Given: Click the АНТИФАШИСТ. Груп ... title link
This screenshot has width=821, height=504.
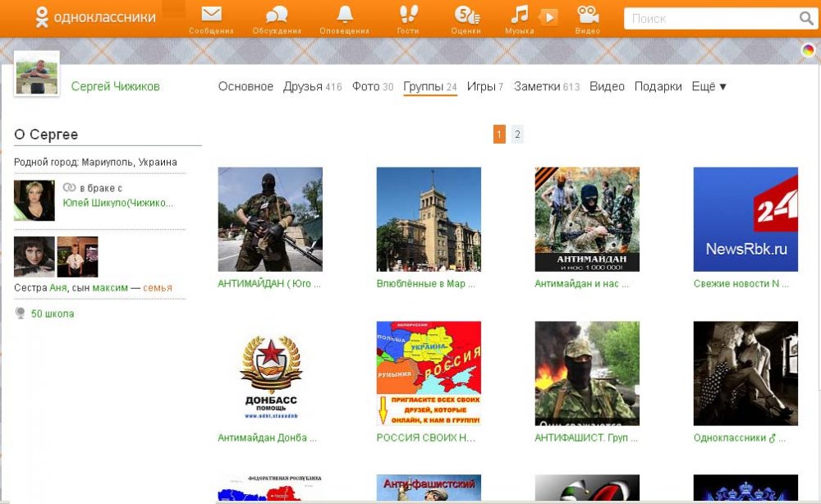Looking at the screenshot, I should point(586,438).
